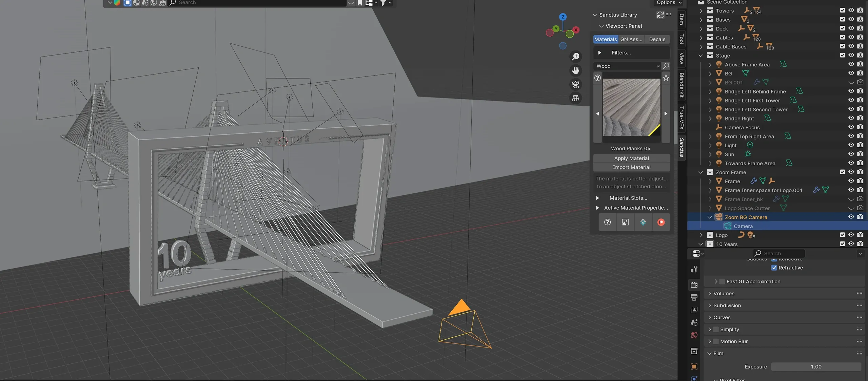
Task: Toggle Refractive caustics checkbox
Action: pos(774,268)
